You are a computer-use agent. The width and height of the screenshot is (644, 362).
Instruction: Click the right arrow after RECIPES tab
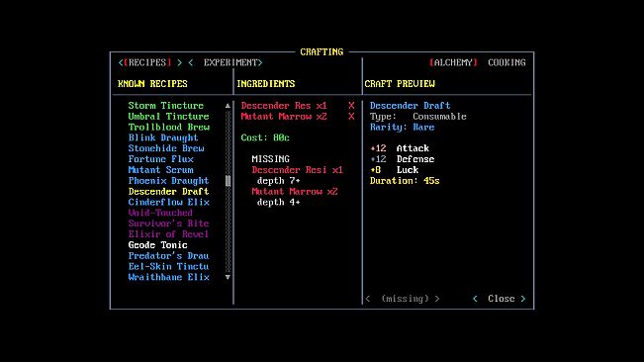[179, 62]
